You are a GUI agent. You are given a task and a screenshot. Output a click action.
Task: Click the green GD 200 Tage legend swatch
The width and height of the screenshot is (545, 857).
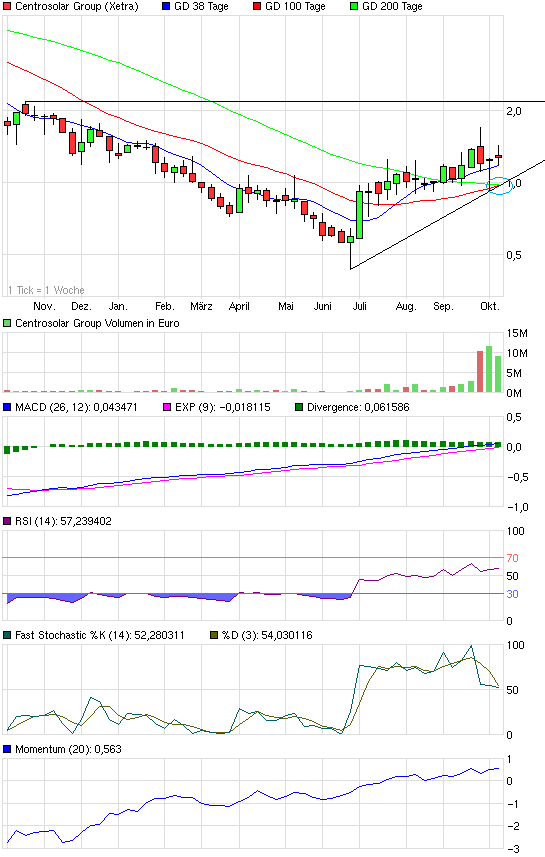(354, 7)
